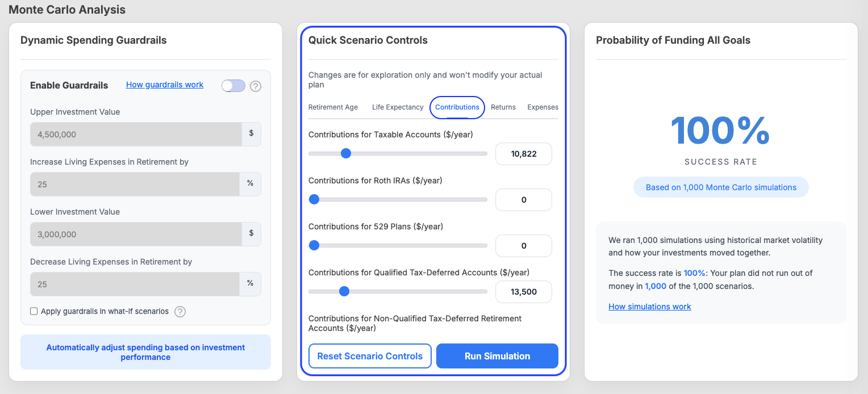The height and width of the screenshot is (394, 868).
Task: Open the Life Expectancy tab
Action: 398,107
